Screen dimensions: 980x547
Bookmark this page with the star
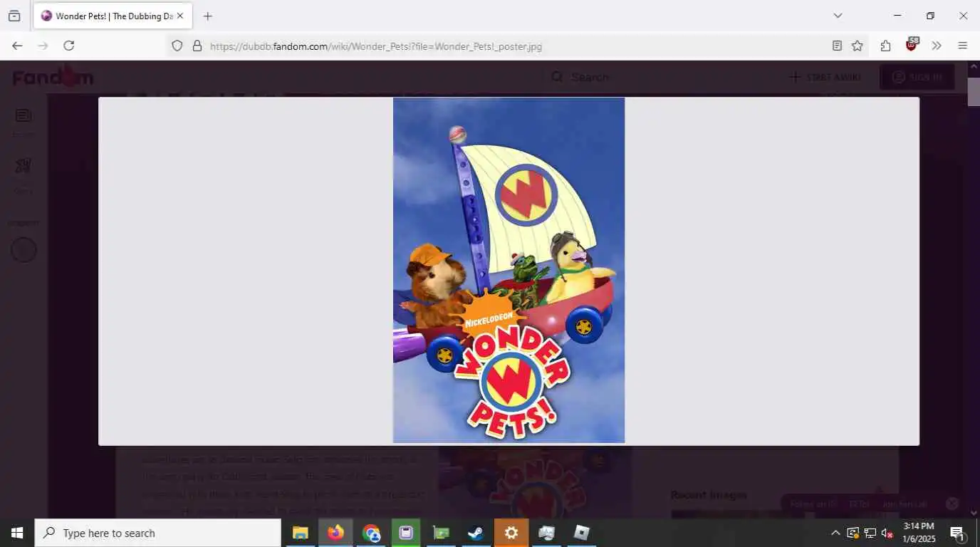857,46
